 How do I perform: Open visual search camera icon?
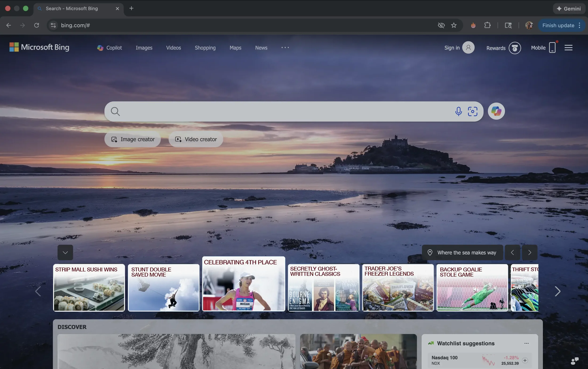point(473,111)
